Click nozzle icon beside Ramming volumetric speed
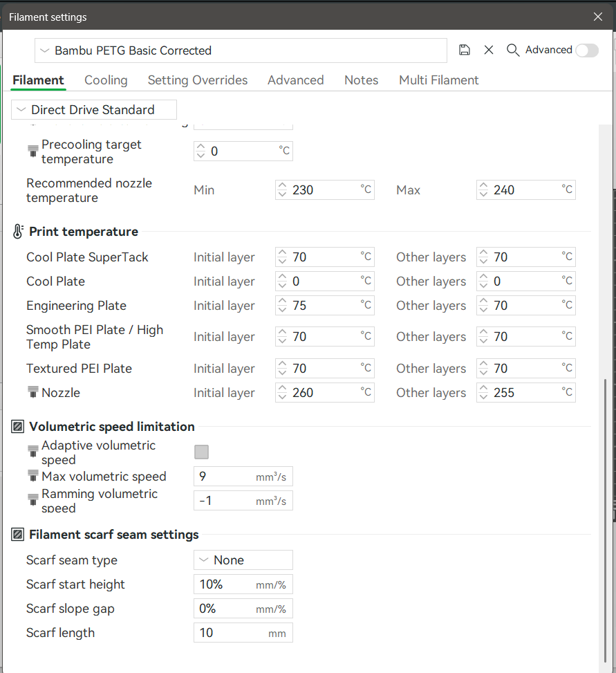 tap(33, 500)
